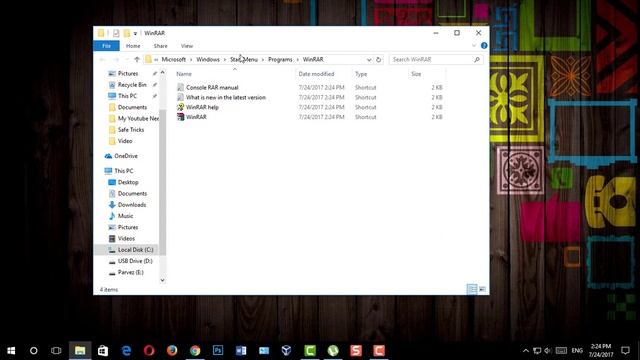The image size is (640, 360).
Task: Select OneDrive in navigation pane
Action: click(126, 156)
